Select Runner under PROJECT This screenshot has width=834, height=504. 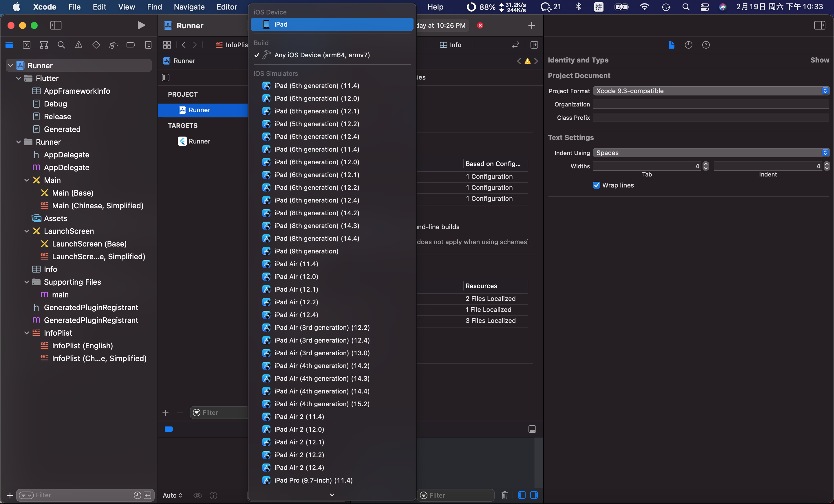coord(203,110)
